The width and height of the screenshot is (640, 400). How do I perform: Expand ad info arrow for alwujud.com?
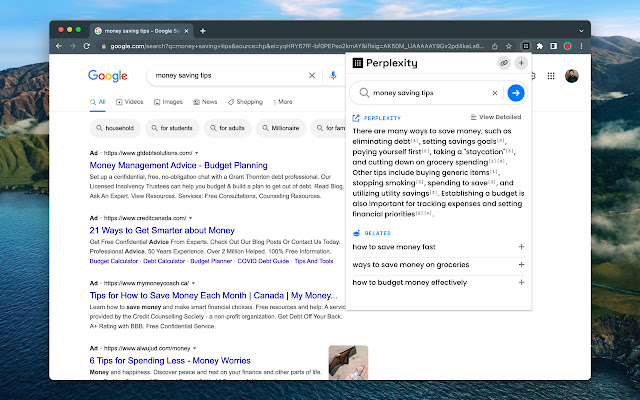click(195, 349)
